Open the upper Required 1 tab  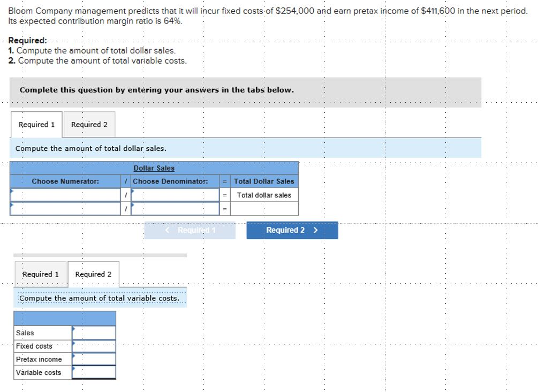tap(36, 125)
